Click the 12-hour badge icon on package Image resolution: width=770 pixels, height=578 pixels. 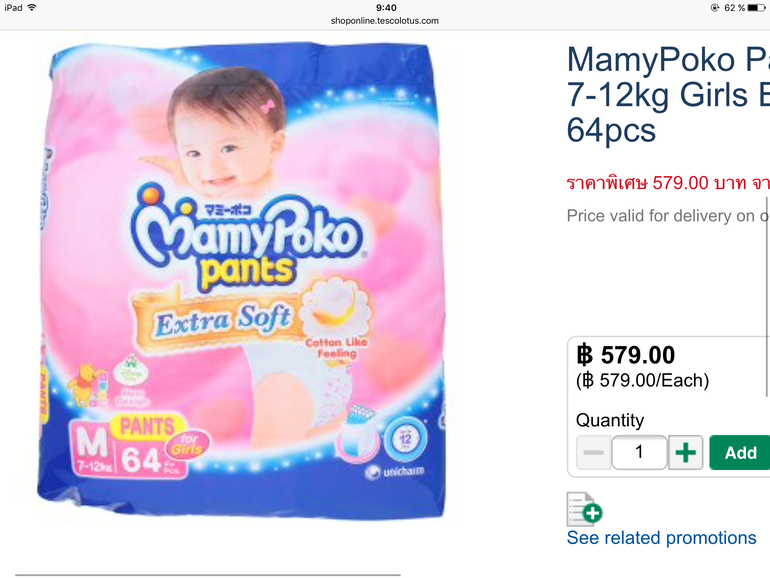tap(405, 438)
